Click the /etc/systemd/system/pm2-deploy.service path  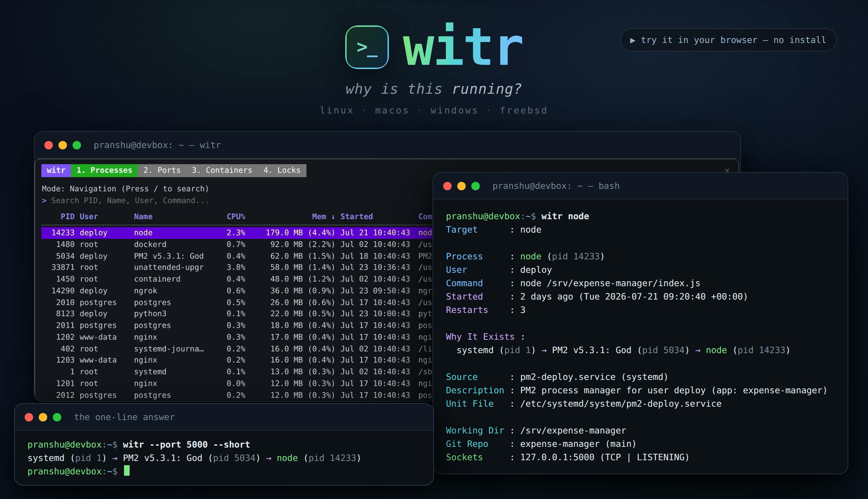(x=621, y=404)
